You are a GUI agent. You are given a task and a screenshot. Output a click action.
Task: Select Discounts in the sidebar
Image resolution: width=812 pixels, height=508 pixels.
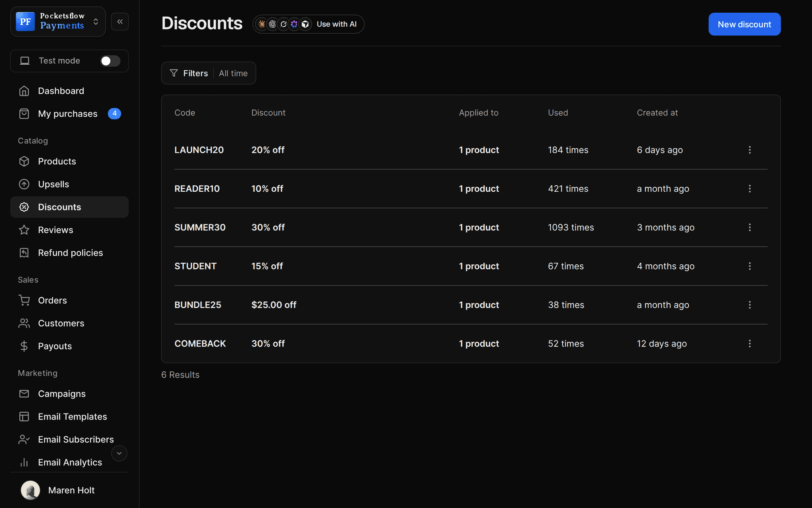click(69, 207)
